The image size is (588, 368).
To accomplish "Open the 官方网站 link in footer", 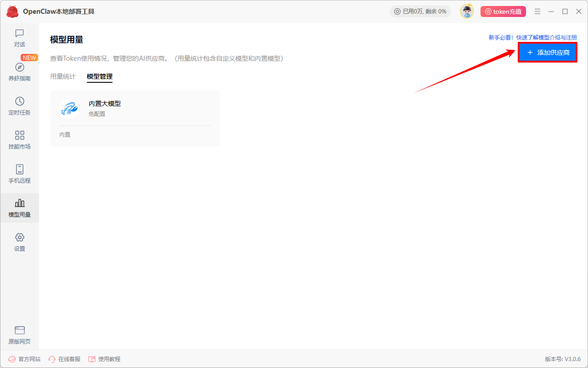I will (24, 359).
